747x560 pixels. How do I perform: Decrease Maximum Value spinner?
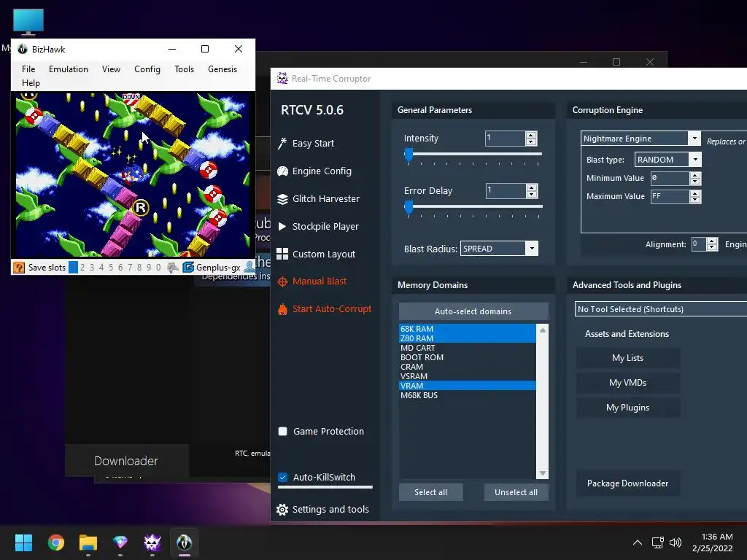click(695, 200)
